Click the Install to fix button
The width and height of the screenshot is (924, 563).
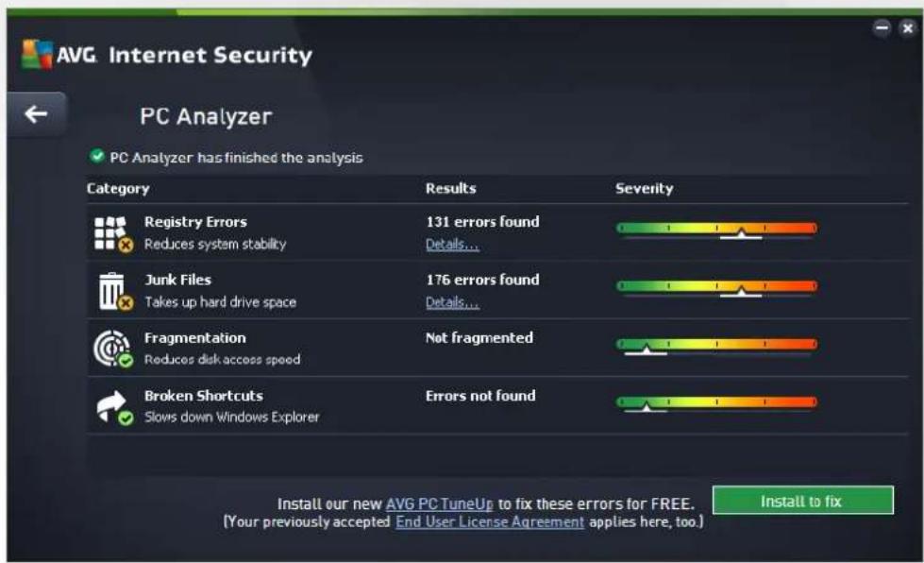click(802, 501)
